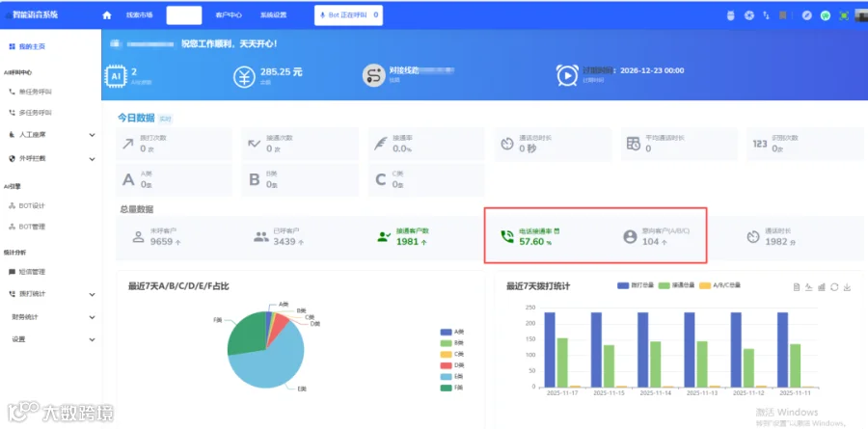Click the 通话总时长 clock icon
This screenshot has width=868, height=429.
(507, 144)
